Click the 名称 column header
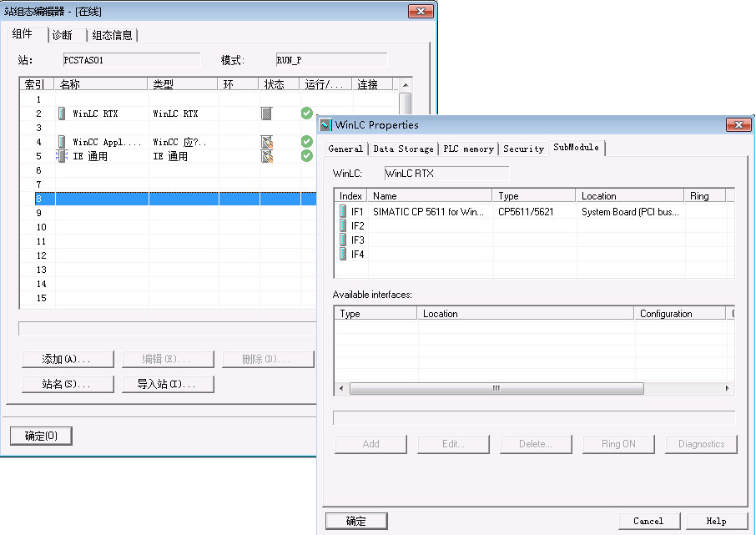 click(x=101, y=84)
